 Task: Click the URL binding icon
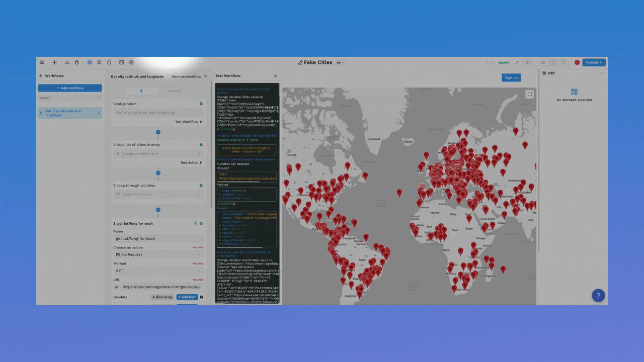coord(117,287)
